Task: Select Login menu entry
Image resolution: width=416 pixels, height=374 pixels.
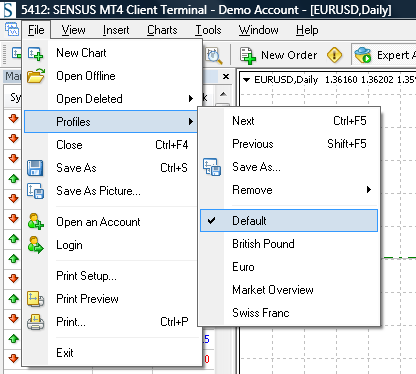Action: 113,245
